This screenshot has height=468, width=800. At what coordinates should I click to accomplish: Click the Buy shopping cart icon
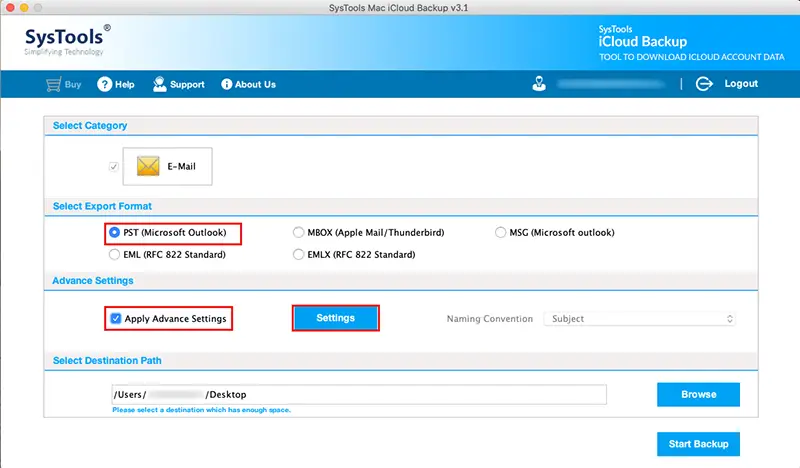pos(53,84)
